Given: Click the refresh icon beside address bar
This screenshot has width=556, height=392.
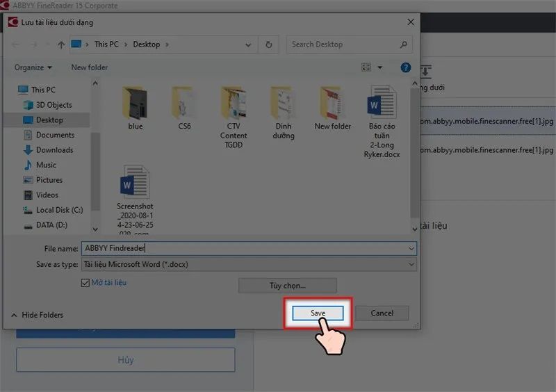Looking at the screenshot, I should [x=268, y=44].
